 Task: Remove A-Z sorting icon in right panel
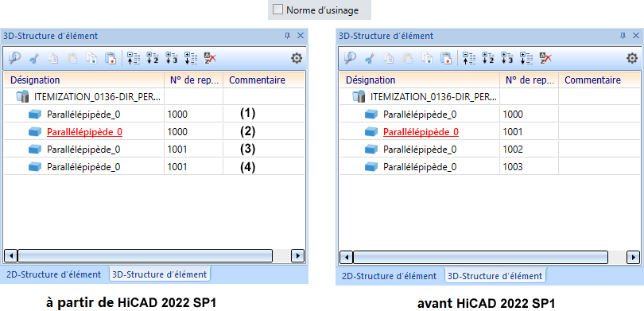pyautogui.click(x=545, y=58)
